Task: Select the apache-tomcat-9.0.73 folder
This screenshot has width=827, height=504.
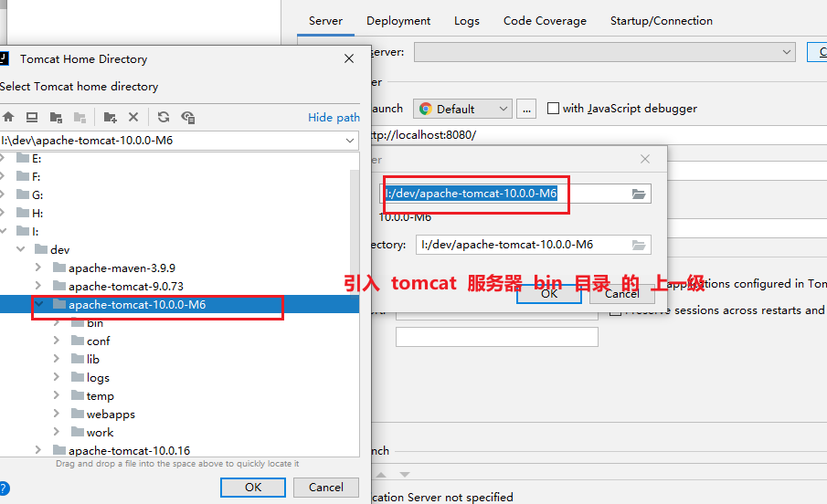Action: tap(126, 287)
